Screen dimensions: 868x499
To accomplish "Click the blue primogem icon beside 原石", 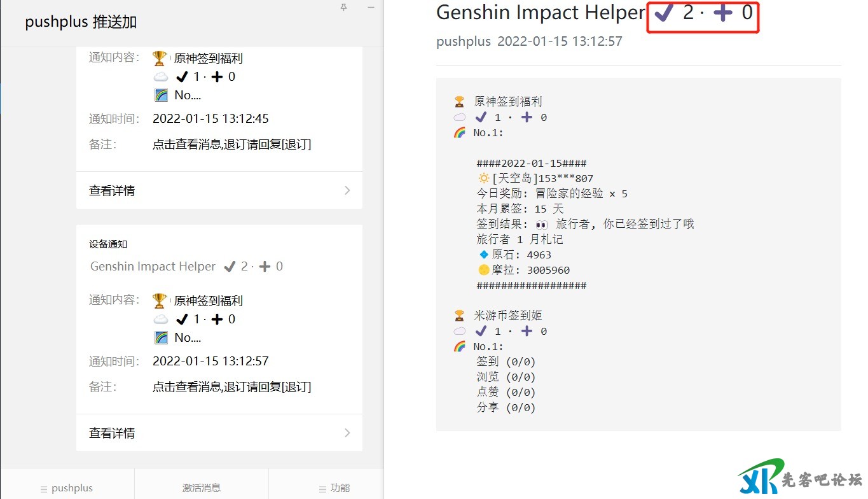I will point(484,255).
